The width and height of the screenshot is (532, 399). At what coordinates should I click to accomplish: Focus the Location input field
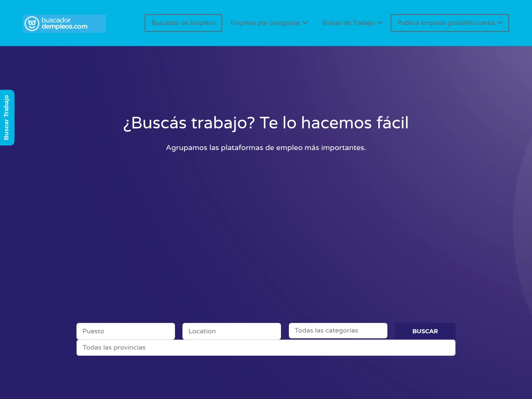(x=232, y=331)
